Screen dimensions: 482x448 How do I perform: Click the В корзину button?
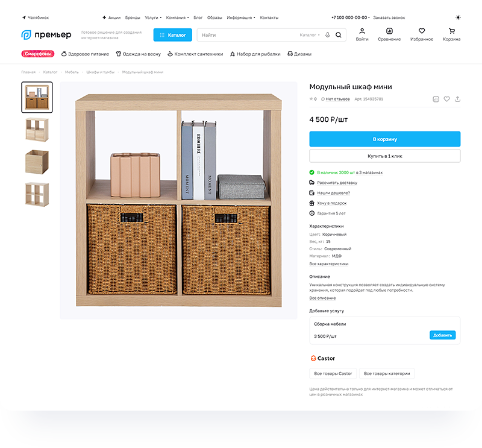385,139
